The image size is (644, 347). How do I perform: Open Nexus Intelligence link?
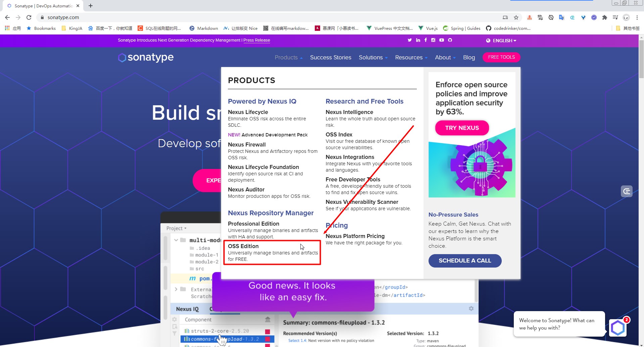(349, 112)
